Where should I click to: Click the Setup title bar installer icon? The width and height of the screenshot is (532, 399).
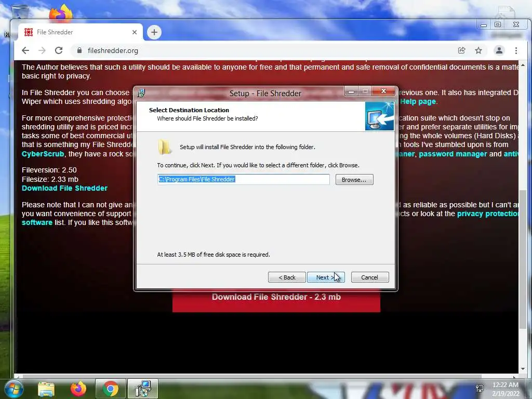[x=141, y=93]
